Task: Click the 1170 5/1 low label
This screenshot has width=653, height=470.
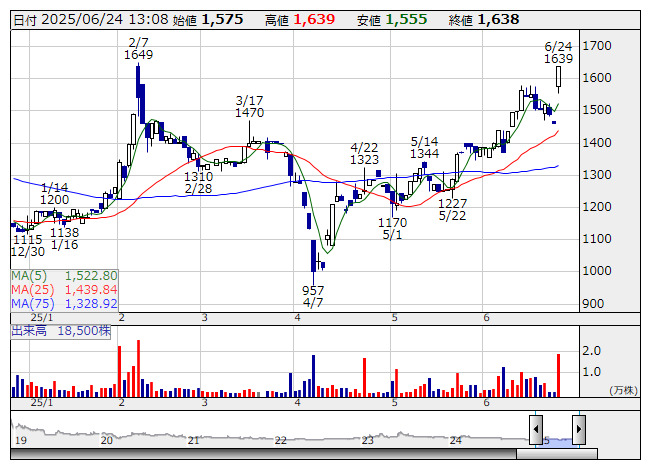Action: tap(392, 229)
